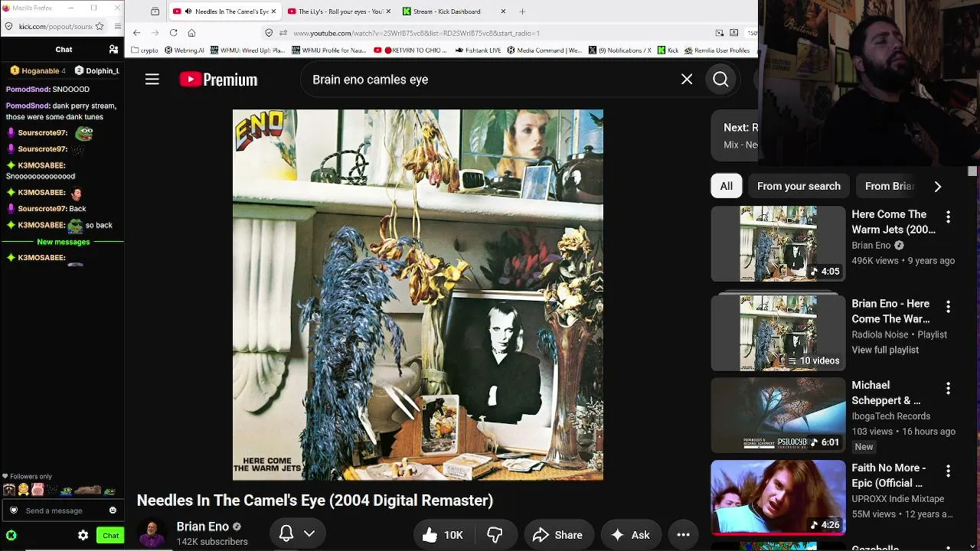Open a new browser tab

click(522, 11)
